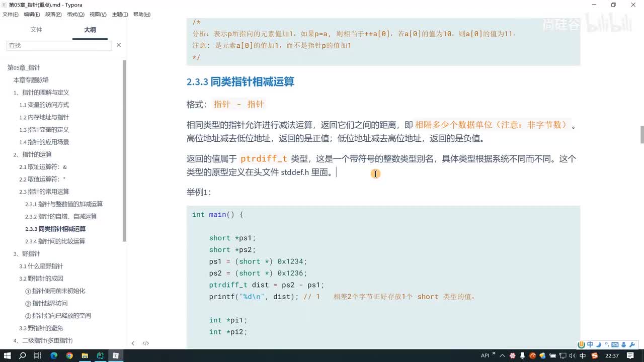Open the 编辑(E) menu
This screenshot has width=644, height=362.
[32, 15]
